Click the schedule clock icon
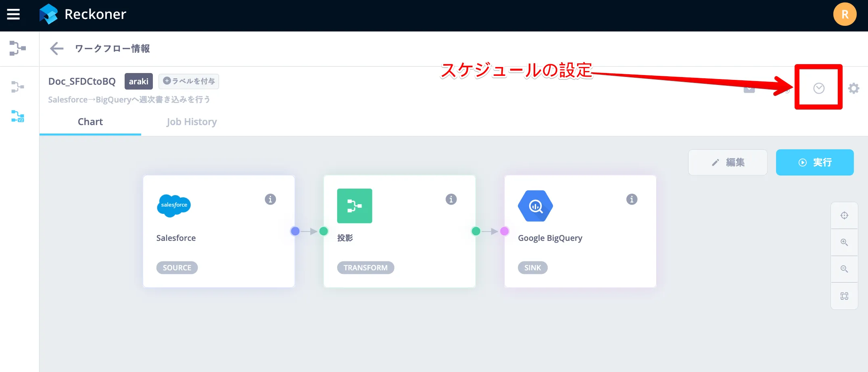 coord(818,88)
